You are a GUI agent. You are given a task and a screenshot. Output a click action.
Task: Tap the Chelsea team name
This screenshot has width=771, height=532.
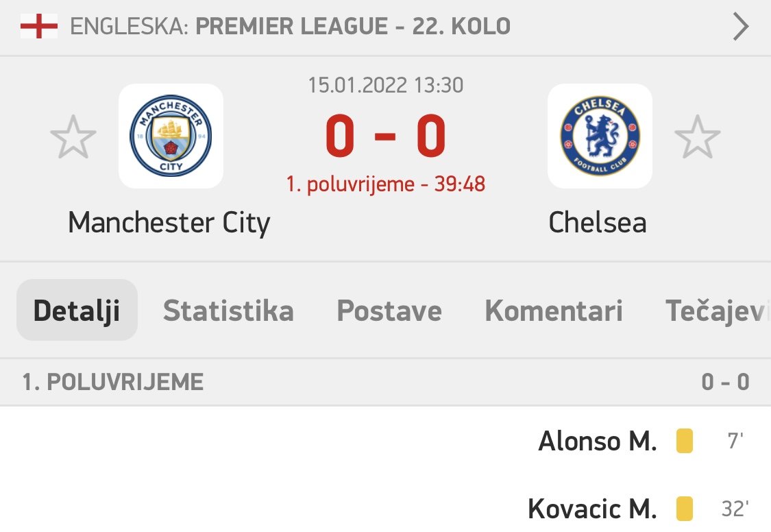tap(598, 222)
